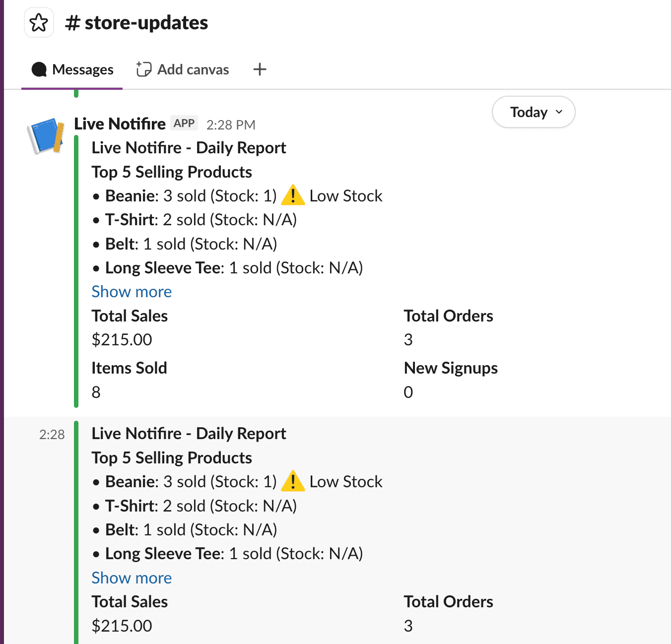This screenshot has width=671, height=644.
Task: Click the 2:28 PM message timestamp
Action: coord(230,125)
